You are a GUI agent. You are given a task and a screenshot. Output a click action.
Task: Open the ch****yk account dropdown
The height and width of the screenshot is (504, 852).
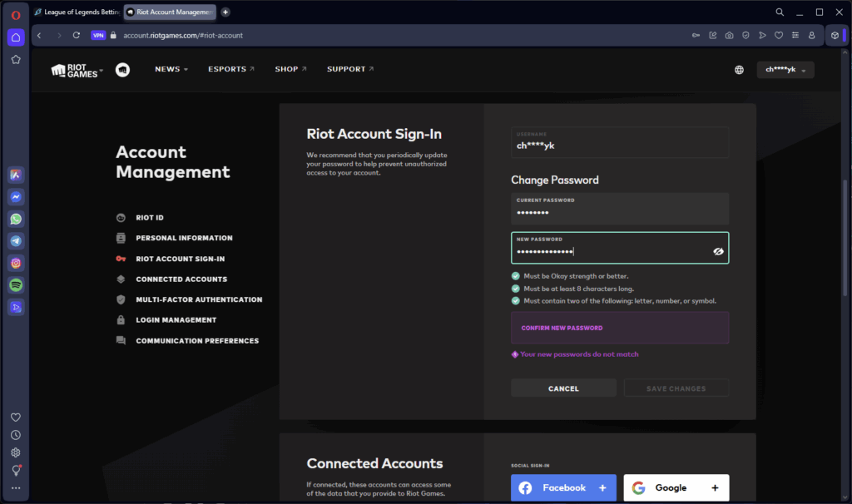click(785, 70)
